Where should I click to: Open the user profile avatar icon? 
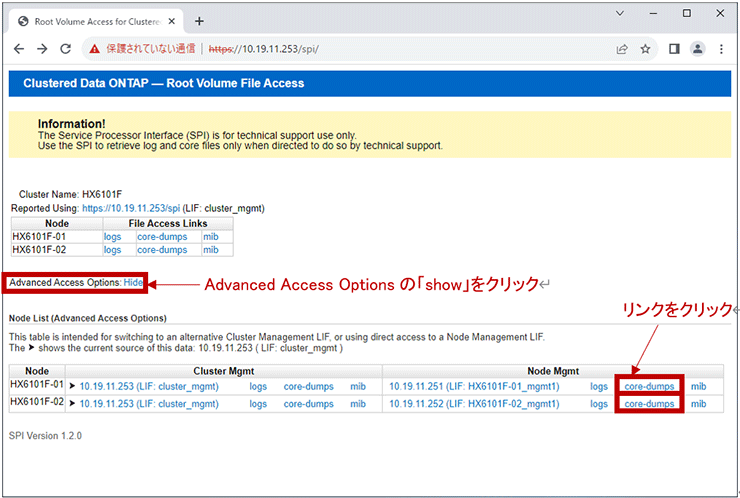[x=698, y=49]
